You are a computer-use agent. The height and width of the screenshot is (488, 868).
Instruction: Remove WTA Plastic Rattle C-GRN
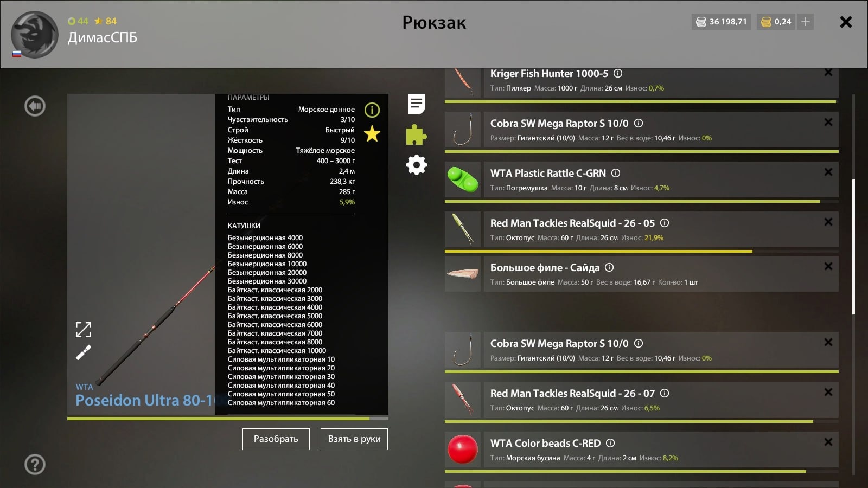coord(828,172)
